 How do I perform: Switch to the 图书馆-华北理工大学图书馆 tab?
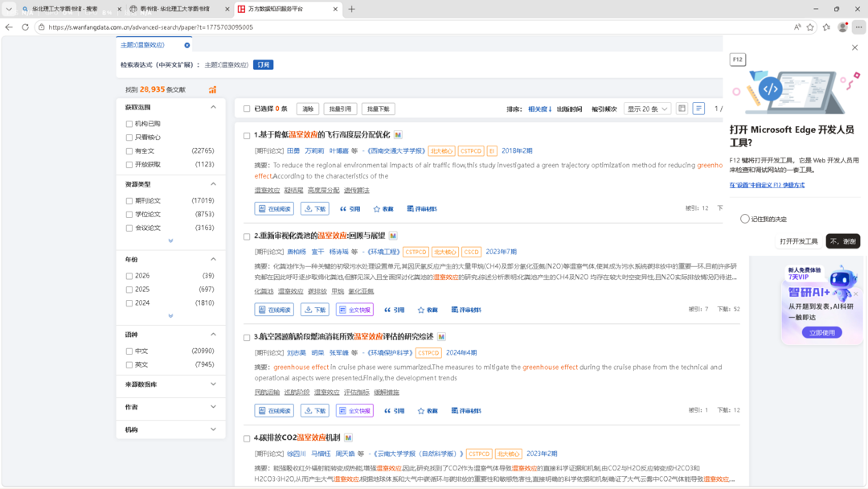click(178, 9)
